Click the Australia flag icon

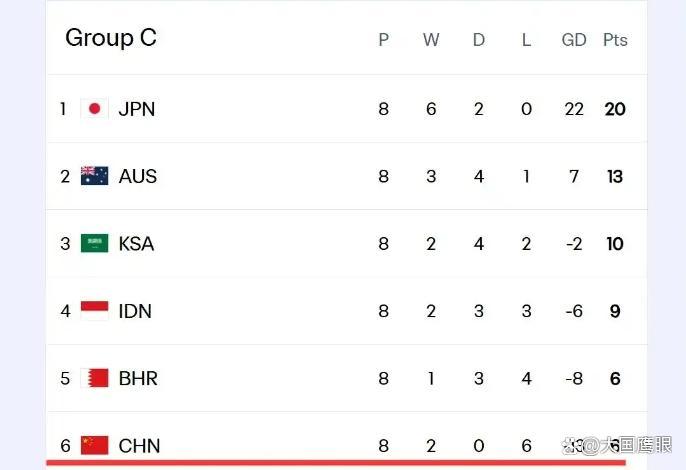(x=94, y=176)
